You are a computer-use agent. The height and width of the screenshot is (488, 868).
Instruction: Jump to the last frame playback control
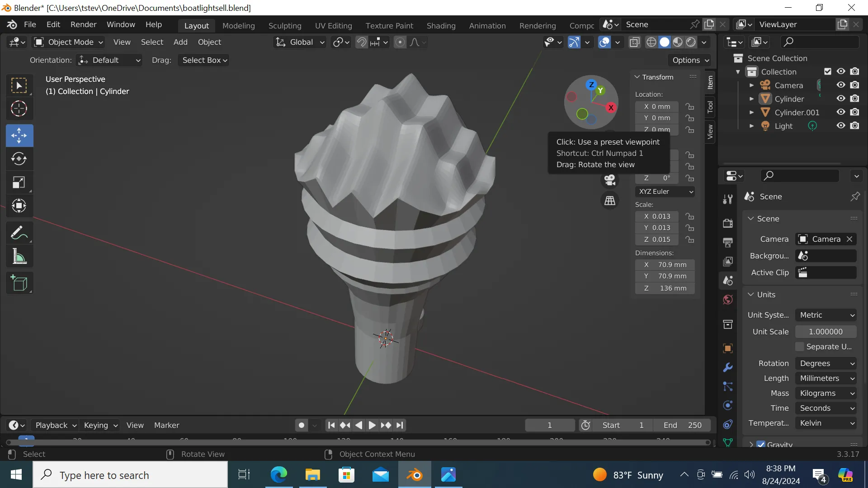tap(400, 425)
